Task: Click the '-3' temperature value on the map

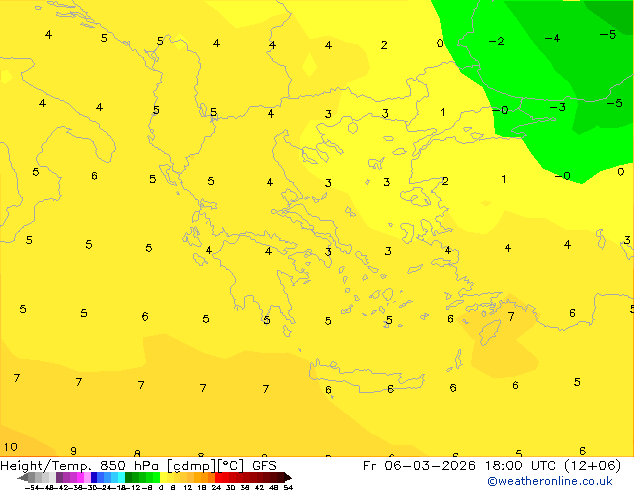Action: click(558, 107)
